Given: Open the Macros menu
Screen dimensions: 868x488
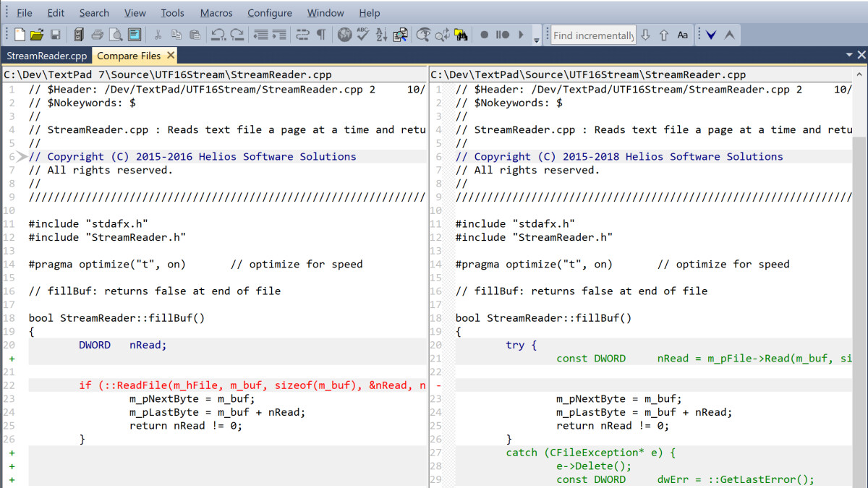Looking at the screenshot, I should [x=216, y=13].
